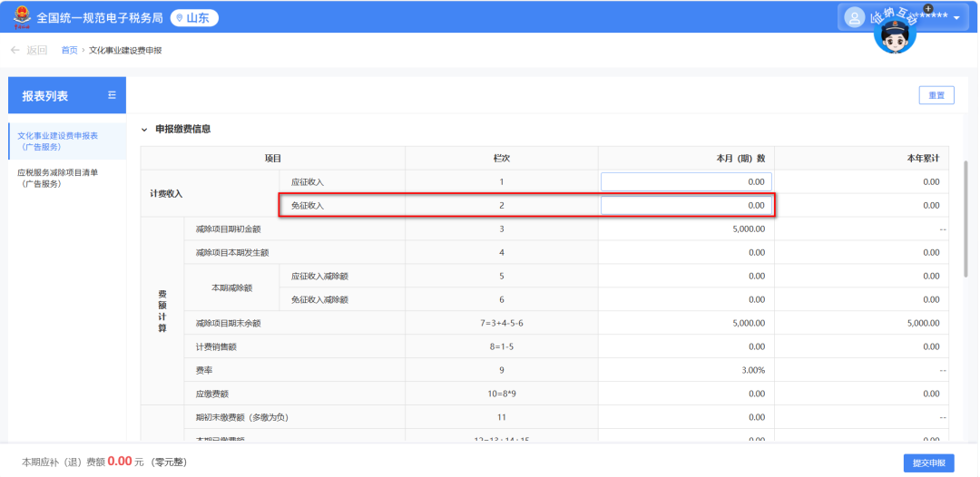Expand the account dropdown arrow
The width and height of the screenshot is (980, 477).
pyautogui.click(x=956, y=18)
